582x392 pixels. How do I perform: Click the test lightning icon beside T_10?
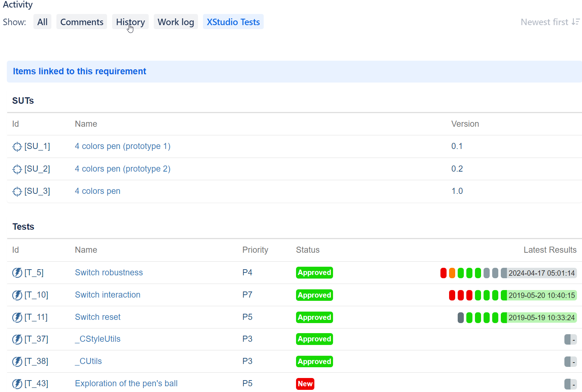tap(17, 295)
